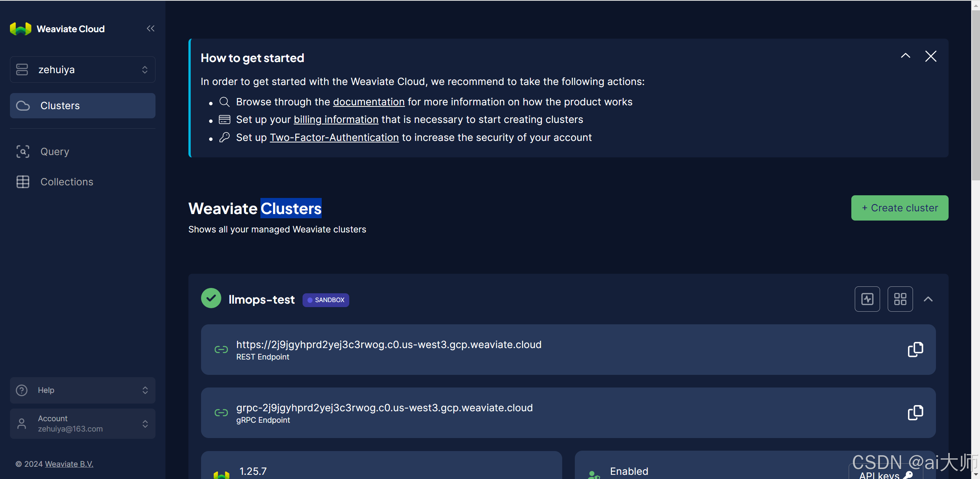Click the Weaviate Cloud logo
This screenshot has height=479, width=980.
[21, 29]
